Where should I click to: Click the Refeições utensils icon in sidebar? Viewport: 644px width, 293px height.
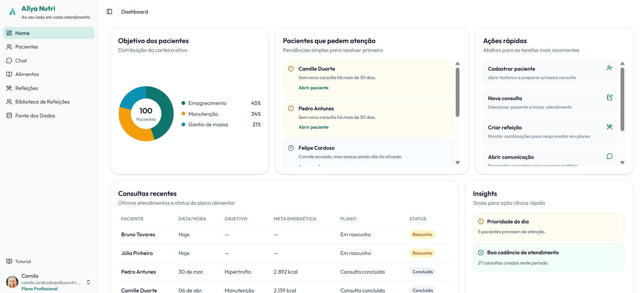click(x=9, y=88)
